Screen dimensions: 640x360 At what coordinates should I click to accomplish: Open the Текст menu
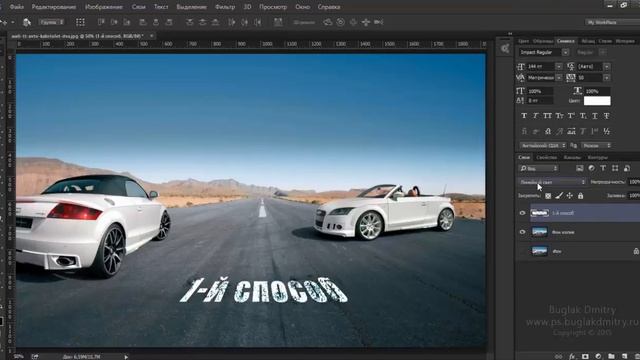161,7
